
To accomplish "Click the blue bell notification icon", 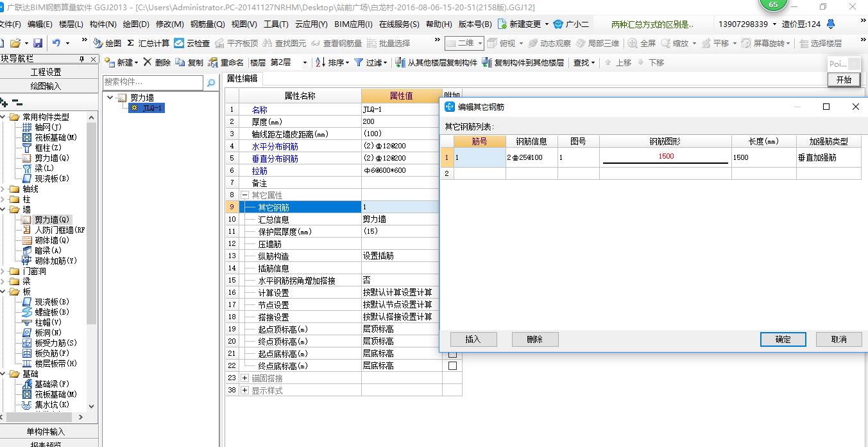I will 831,24.
